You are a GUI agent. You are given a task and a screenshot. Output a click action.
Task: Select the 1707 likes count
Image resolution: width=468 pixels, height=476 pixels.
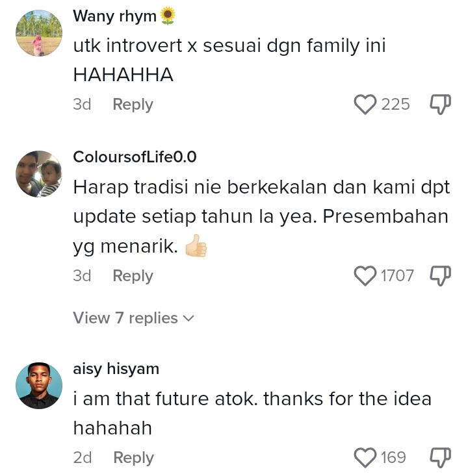397,276
